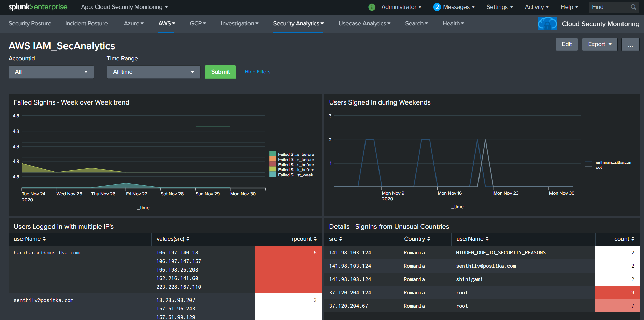Click the red count cell showing 9
The width and height of the screenshot is (644, 320).
617,293
